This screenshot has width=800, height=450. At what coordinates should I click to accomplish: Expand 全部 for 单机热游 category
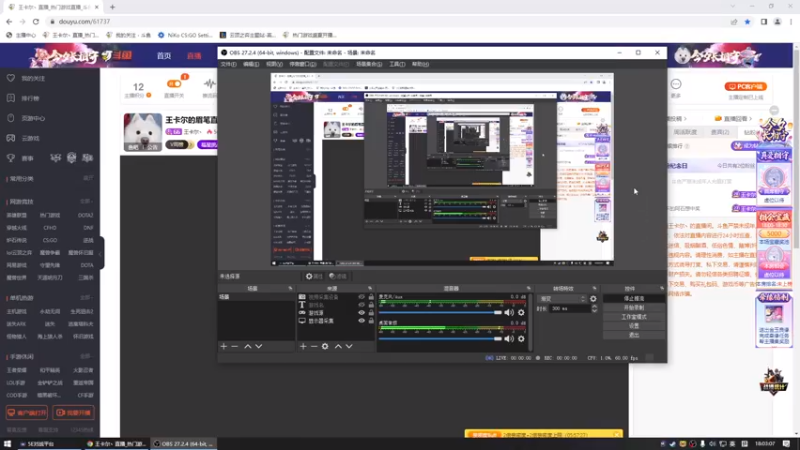87,297
